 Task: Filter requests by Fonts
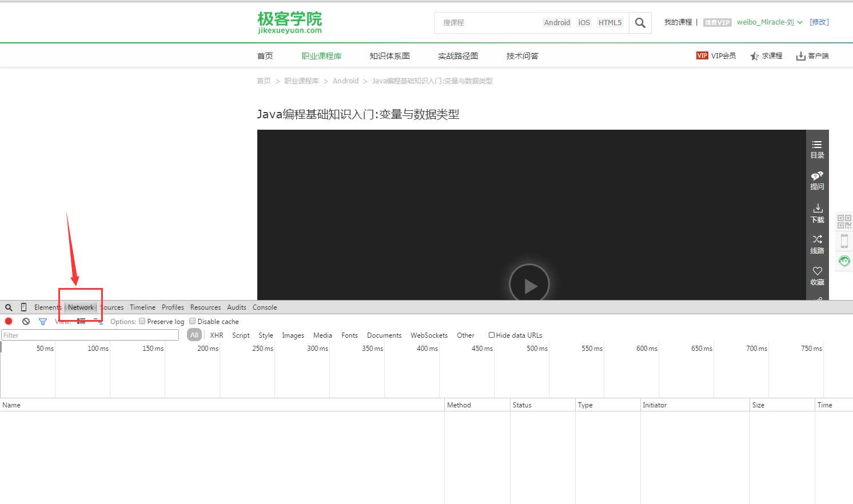(349, 335)
